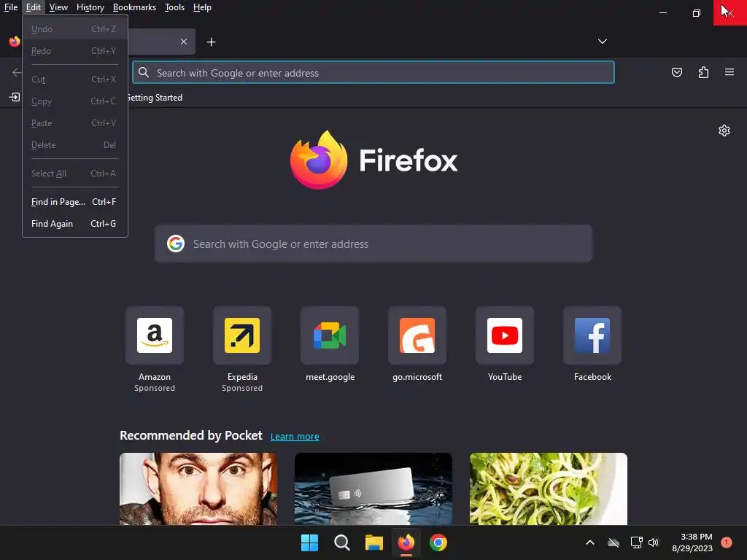Click the page's central Google search box

point(373,244)
